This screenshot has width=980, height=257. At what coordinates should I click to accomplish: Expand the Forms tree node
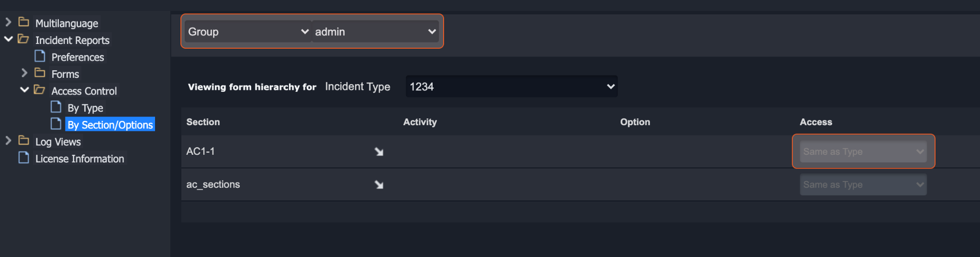coord(24,73)
